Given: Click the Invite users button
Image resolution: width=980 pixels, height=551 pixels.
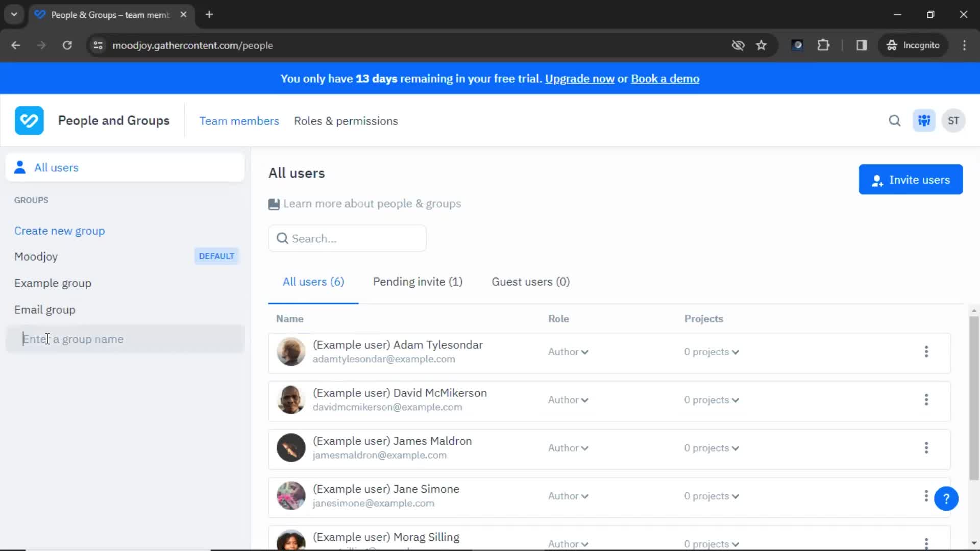Looking at the screenshot, I should coord(911,179).
